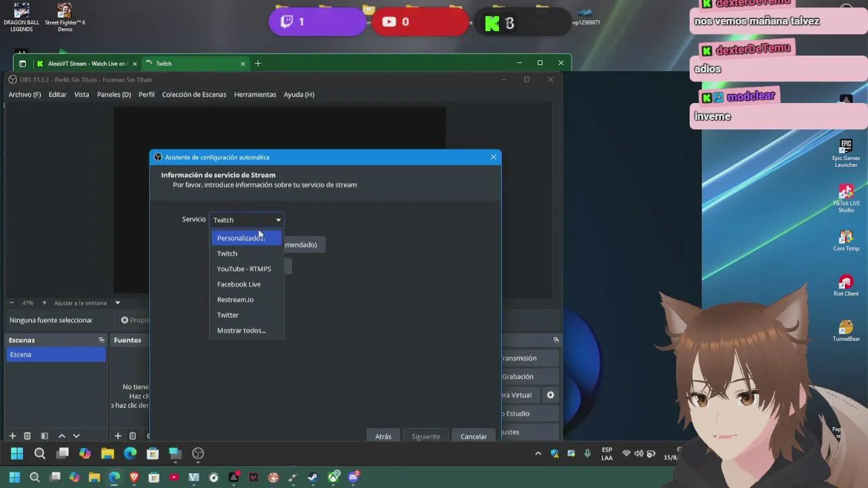The image size is (868, 488).
Task: Open virtual camera settings gear icon
Action: [551, 395]
